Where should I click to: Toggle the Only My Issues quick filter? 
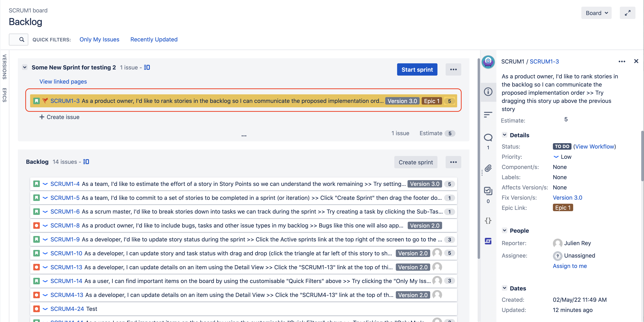99,40
